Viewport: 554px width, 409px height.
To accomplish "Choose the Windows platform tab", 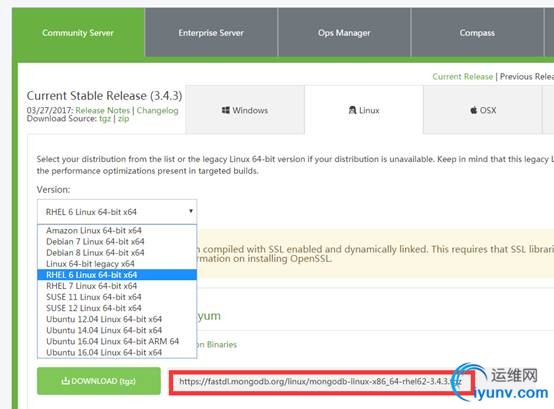I will point(245,110).
